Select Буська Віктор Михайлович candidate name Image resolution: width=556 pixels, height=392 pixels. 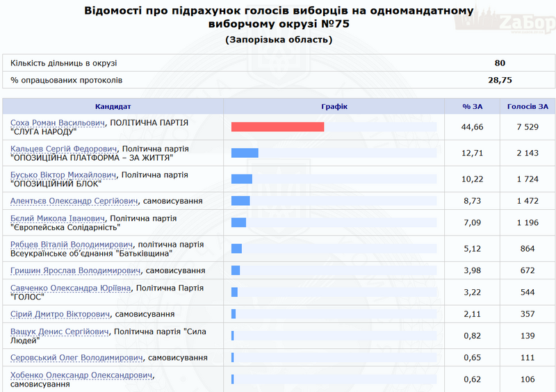(63, 175)
